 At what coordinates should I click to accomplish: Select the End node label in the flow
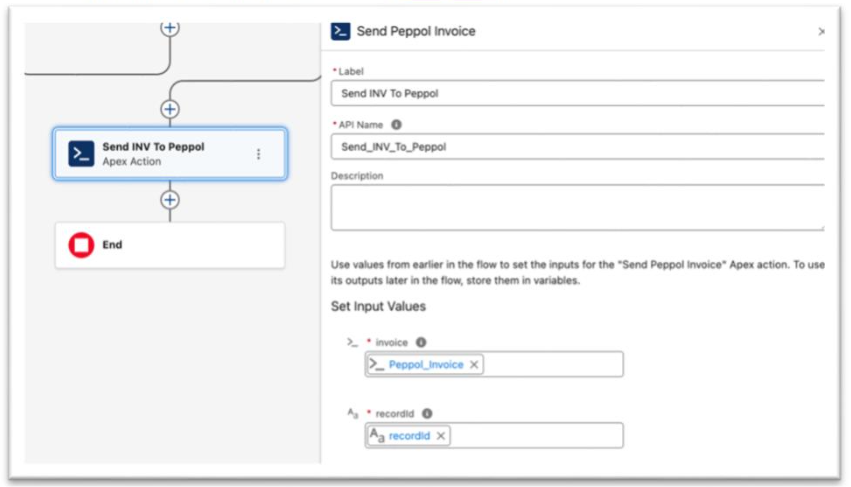113,245
